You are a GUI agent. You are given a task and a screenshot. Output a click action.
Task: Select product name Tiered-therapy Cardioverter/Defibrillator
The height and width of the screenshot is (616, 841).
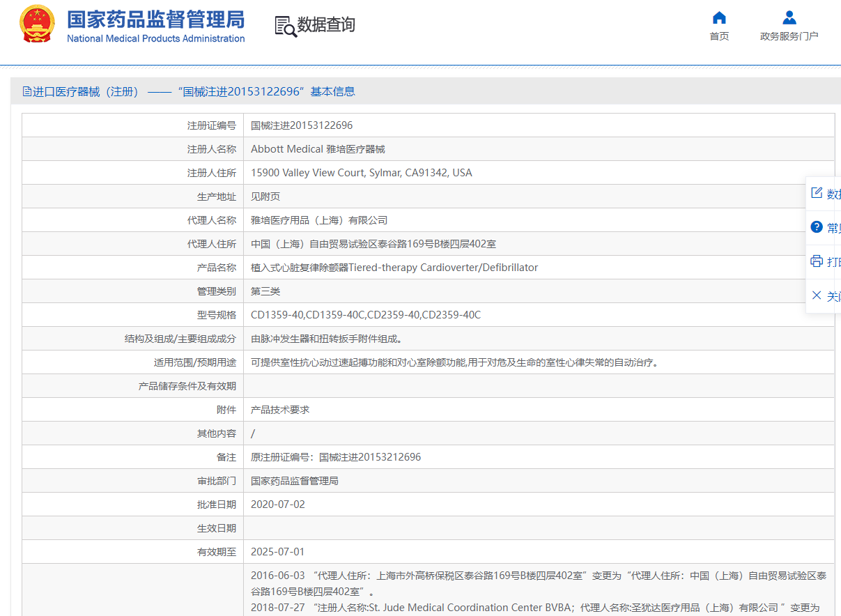point(394,268)
